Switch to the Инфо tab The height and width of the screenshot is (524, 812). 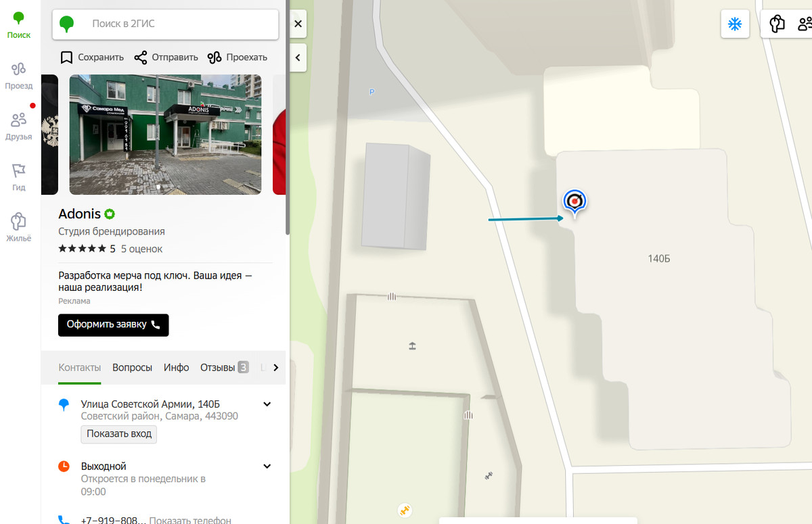[x=177, y=367]
